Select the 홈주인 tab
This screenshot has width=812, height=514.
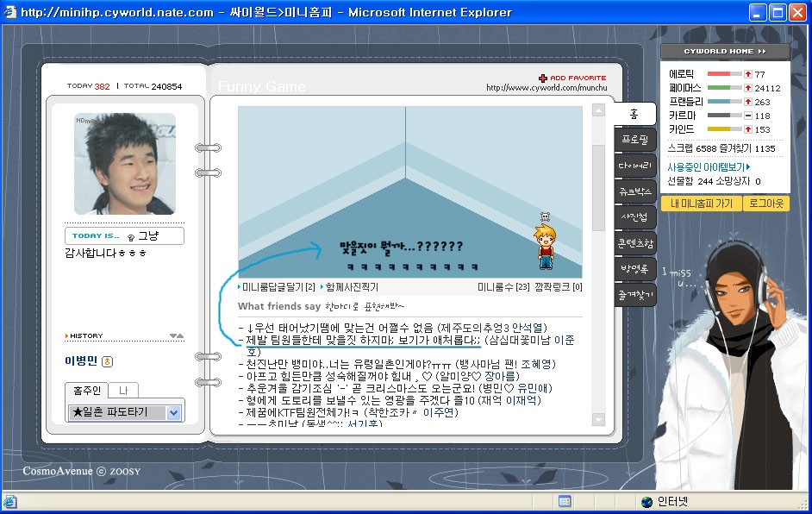pos(86,390)
